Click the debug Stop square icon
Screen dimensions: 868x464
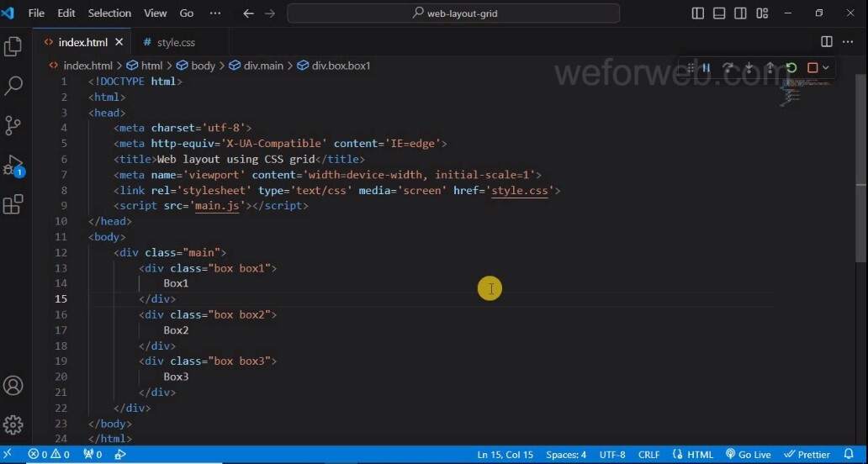click(812, 68)
